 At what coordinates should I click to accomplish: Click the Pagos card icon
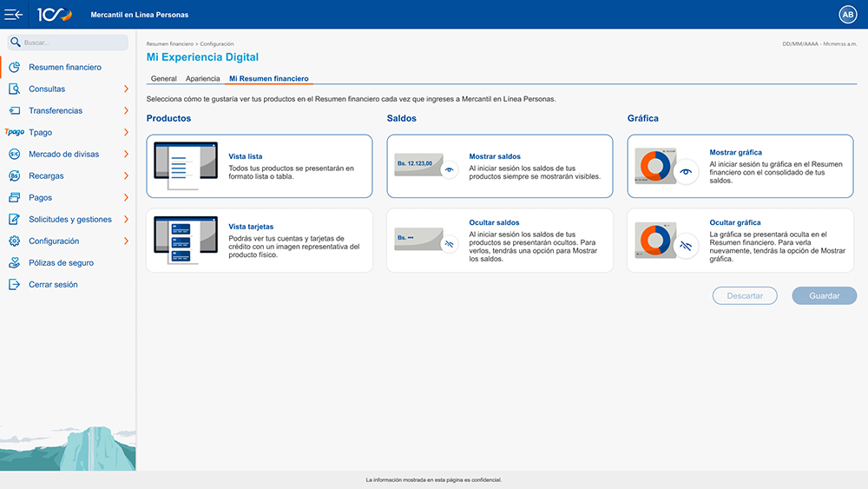pyautogui.click(x=15, y=197)
